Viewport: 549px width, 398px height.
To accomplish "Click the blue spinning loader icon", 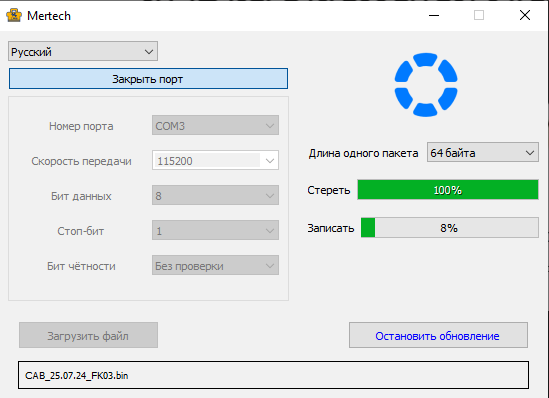I will click(x=426, y=85).
